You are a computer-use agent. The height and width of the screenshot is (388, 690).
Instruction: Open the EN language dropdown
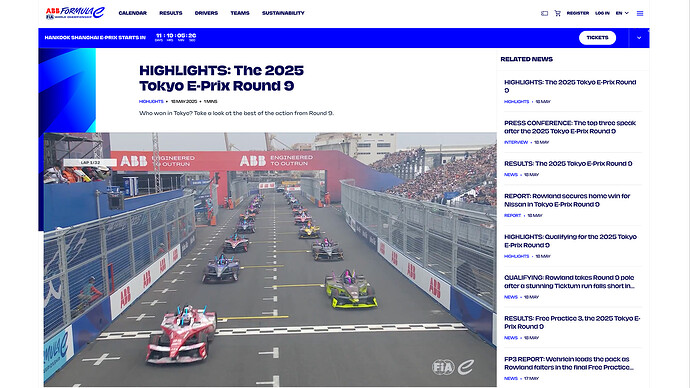pos(622,13)
